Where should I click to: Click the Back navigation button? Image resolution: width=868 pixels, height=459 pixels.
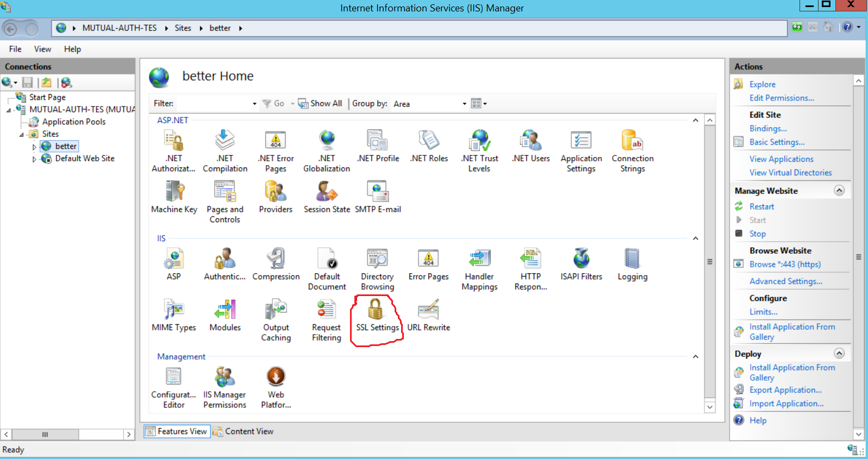(x=10, y=28)
